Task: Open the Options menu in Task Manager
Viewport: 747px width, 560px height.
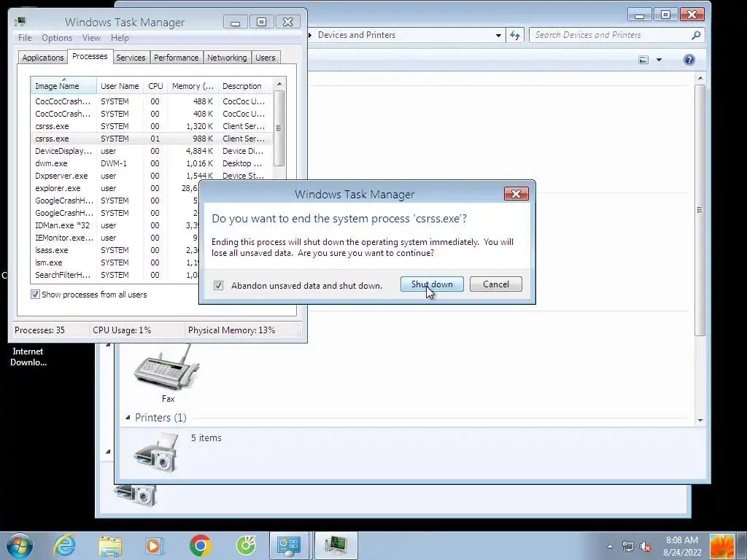Action: (57, 38)
